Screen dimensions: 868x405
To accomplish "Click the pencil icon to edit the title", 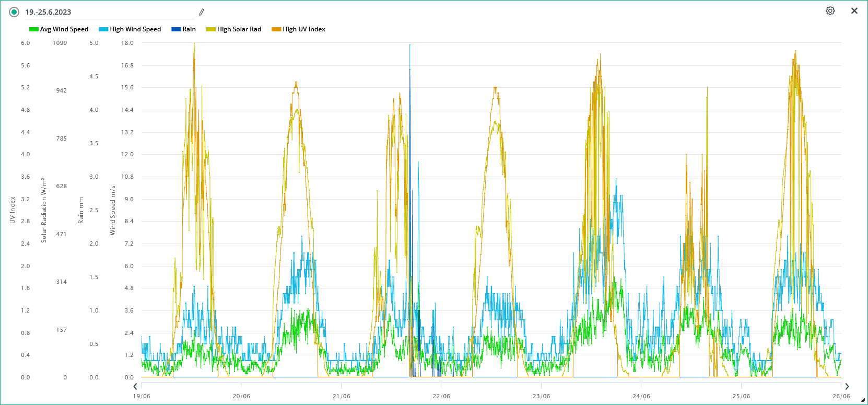I will click(x=202, y=12).
